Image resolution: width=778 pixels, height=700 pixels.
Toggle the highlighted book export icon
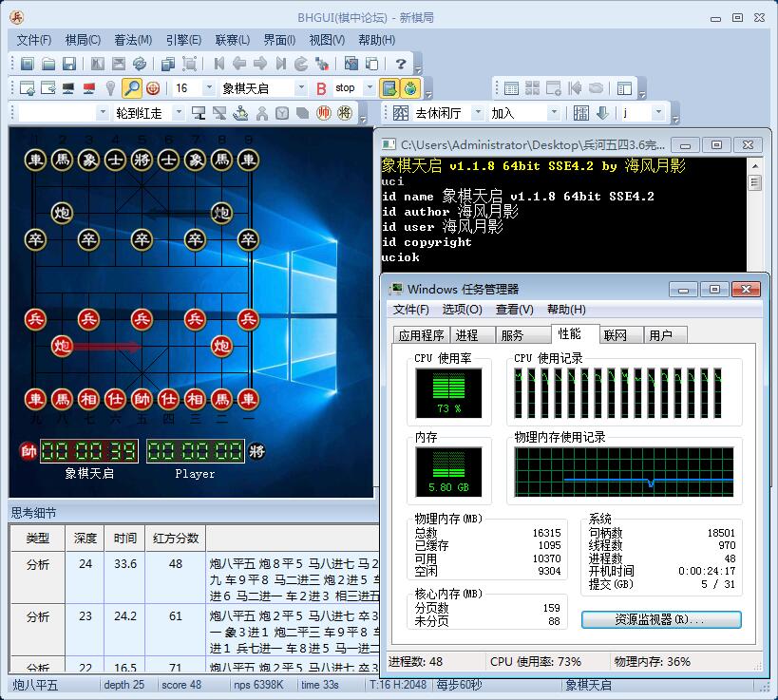389,88
